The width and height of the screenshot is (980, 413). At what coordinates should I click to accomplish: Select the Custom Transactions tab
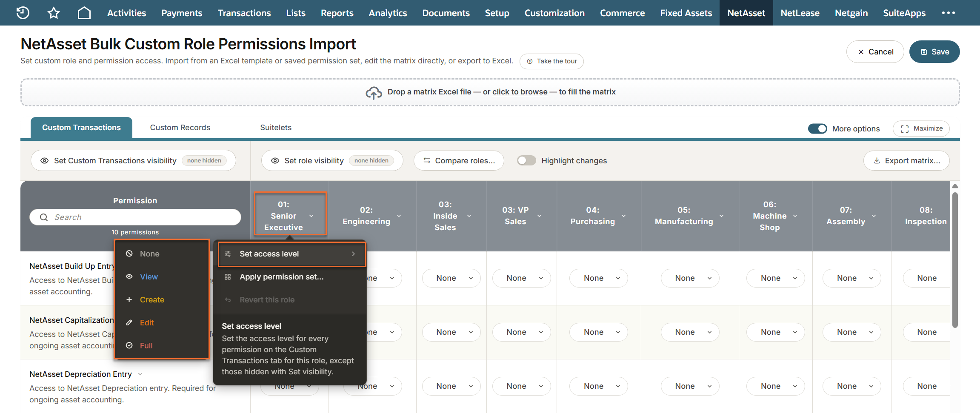[x=81, y=128]
